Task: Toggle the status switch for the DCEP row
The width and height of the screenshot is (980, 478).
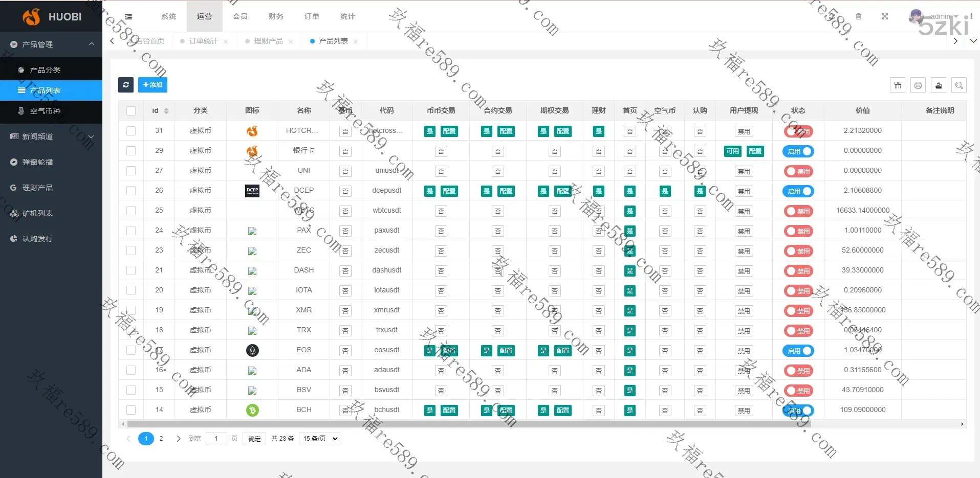Action: pos(798,191)
